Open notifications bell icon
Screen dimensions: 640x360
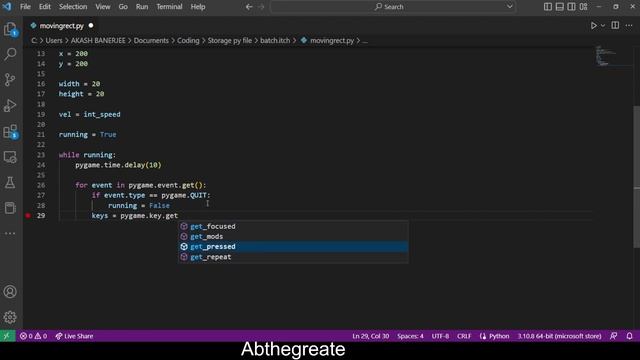[629, 336]
